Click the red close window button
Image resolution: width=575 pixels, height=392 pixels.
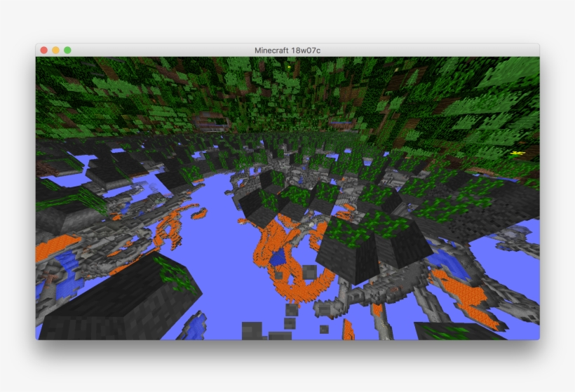[43, 50]
